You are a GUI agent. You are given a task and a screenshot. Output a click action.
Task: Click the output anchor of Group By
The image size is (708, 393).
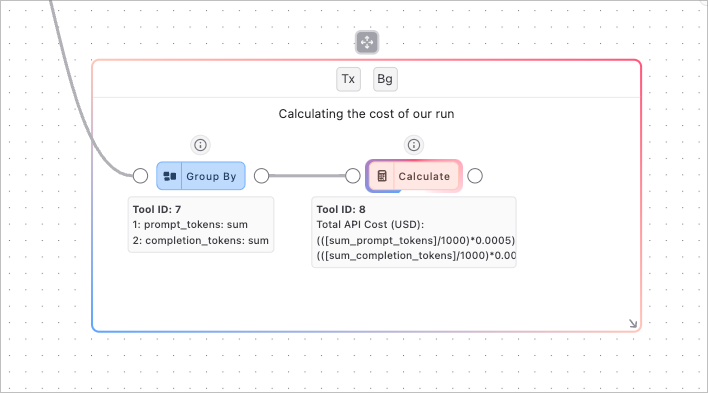tap(261, 176)
